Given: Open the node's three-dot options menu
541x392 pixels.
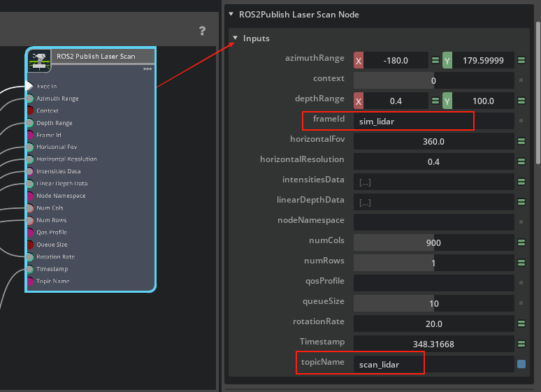Looking at the screenshot, I should 147,69.
